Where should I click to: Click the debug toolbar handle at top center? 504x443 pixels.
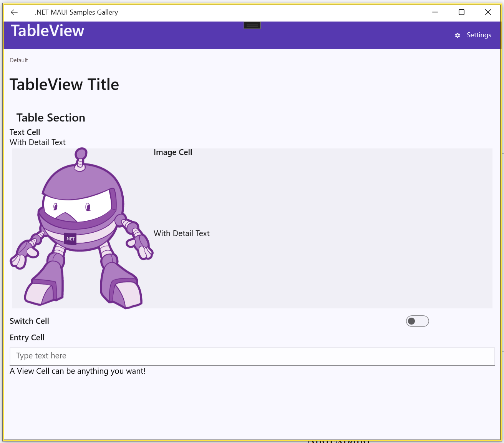(x=252, y=25)
